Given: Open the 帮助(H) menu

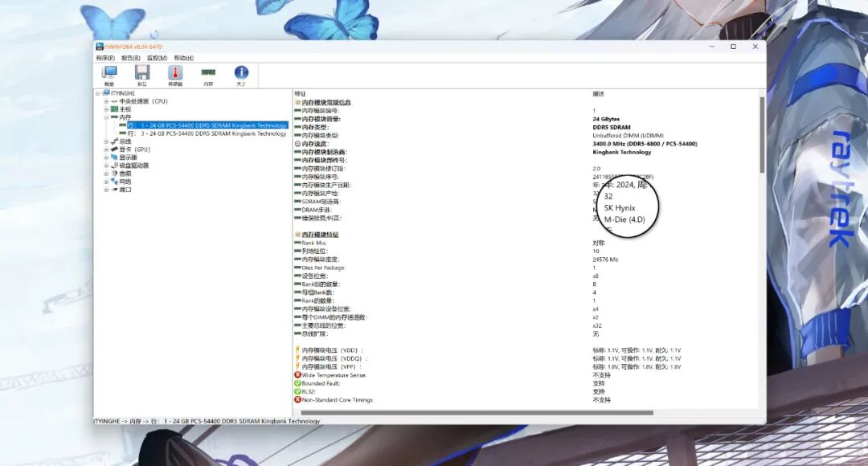Looking at the screenshot, I should pyautogui.click(x=184, y=58).
